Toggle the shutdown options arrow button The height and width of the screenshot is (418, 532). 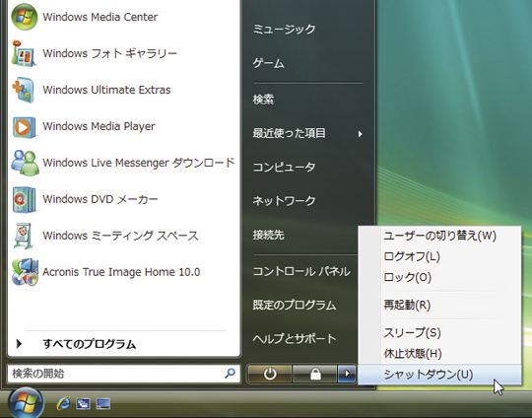(347, 375)
